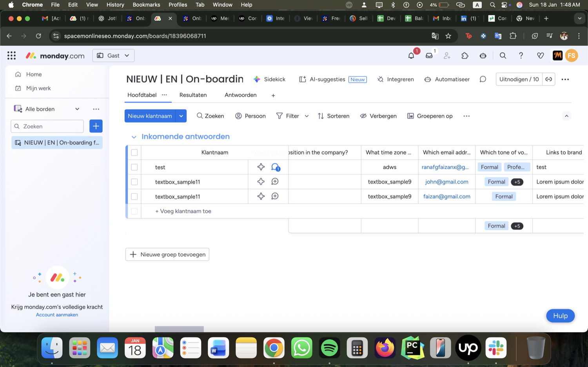This screenshot has width=588, height=367.
Task: Click horizontal scrollbar at bottom
Action: coord(179,329)
